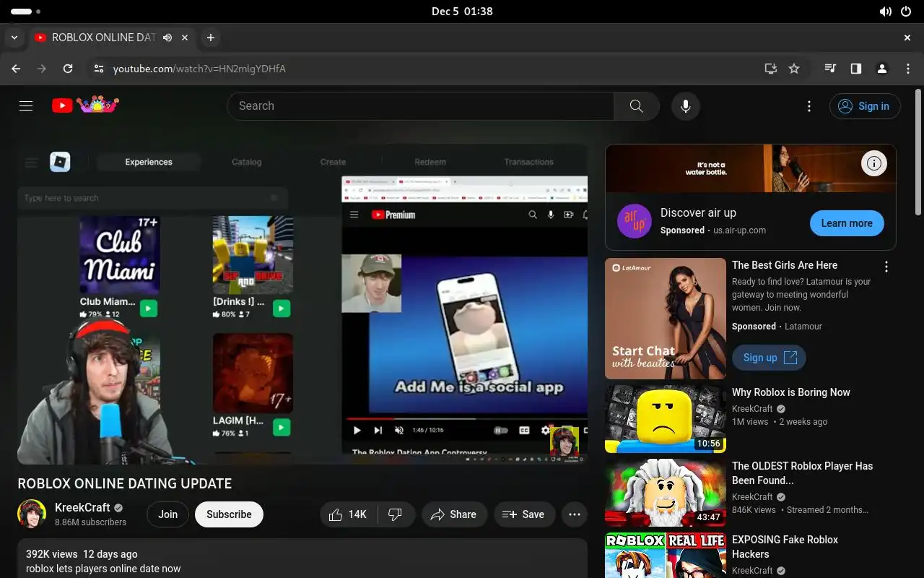Bookmark this page with the star
This screenshot has height=578, width=924.
[794, 69]
